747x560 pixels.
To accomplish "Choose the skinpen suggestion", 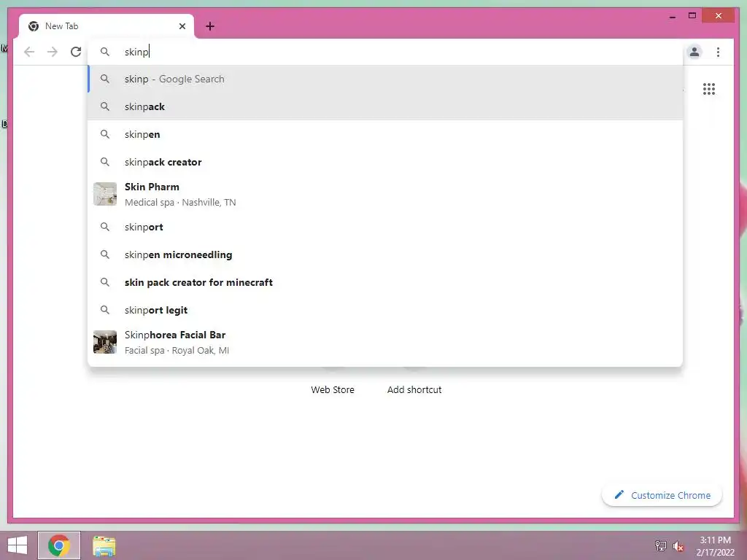I will click(x=385, y=134).
